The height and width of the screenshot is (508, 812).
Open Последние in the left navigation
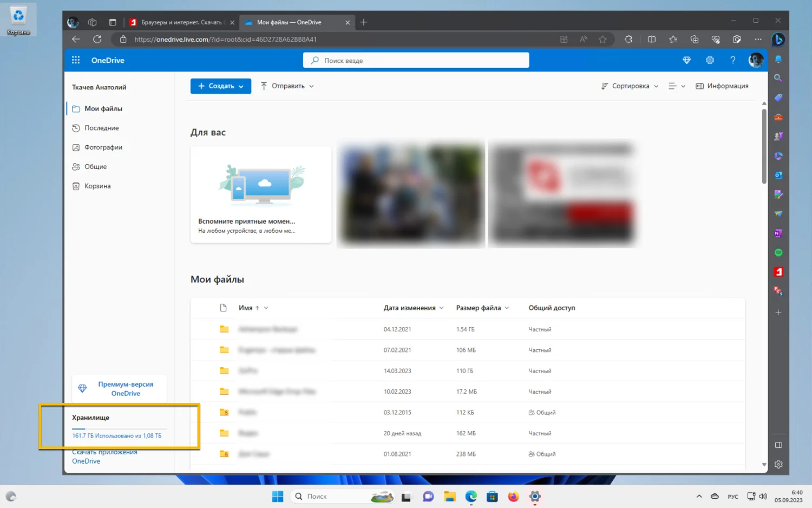point(101,128)
